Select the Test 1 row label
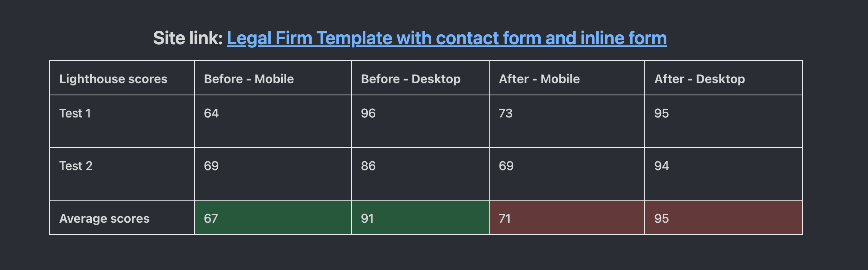 tap(122, 121)
